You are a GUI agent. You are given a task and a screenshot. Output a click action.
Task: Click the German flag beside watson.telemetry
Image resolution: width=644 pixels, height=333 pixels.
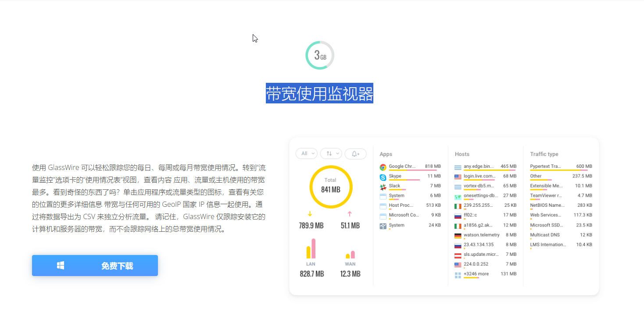click(458, 236)
